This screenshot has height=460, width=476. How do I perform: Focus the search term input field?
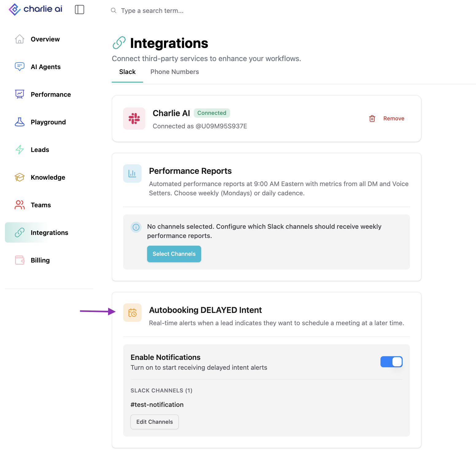point(152,11)
